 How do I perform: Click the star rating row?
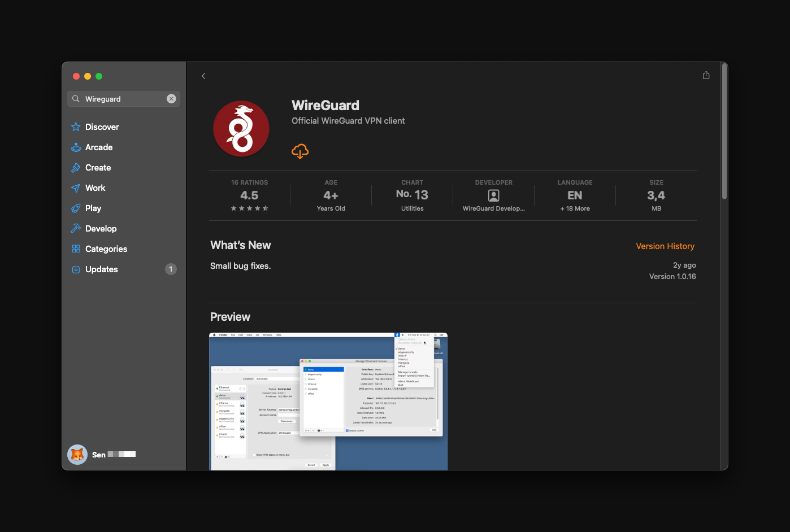pyautogui.click(x=249, y=208)
